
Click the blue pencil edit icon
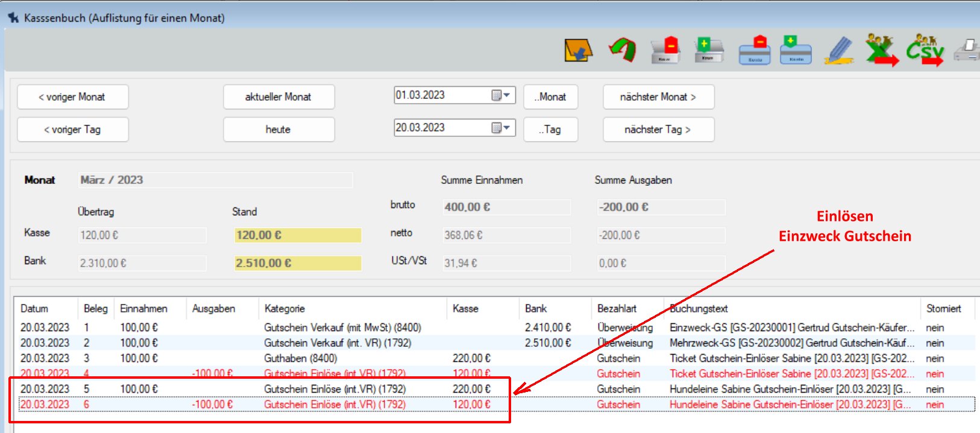838,50
